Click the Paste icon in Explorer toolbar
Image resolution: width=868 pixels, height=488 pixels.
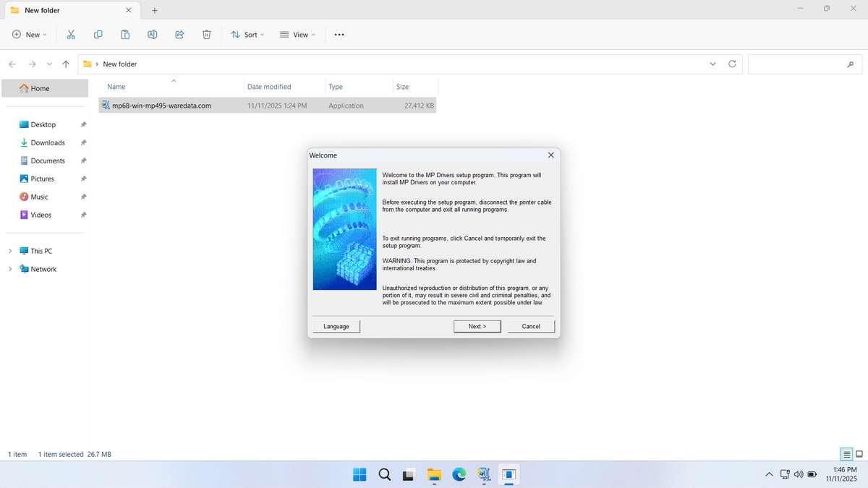(125, 35)
